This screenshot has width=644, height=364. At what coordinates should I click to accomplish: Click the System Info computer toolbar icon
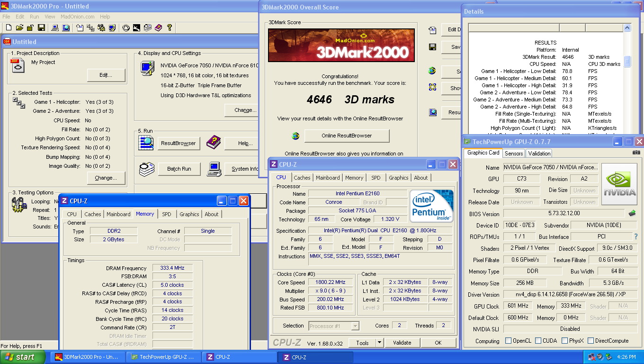click(54, 28)
